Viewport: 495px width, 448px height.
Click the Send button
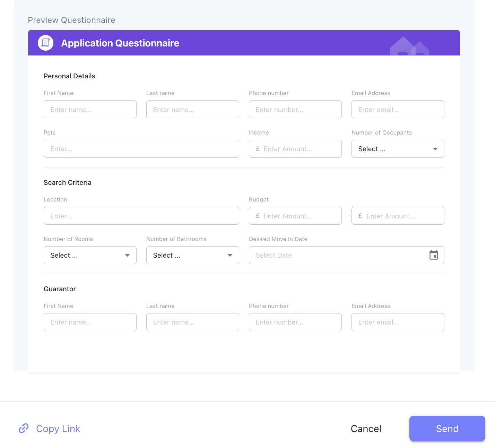click(x=447, y=429)
